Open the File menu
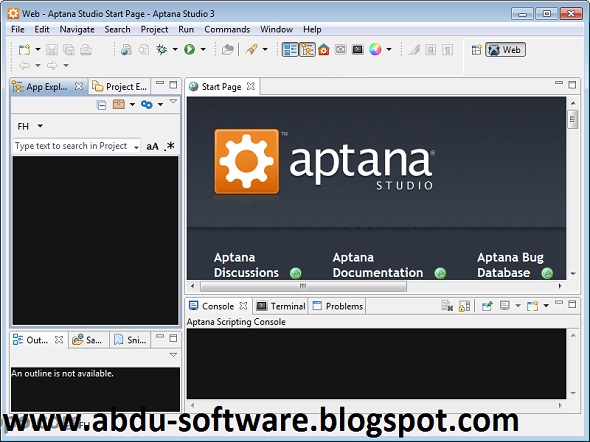 [18, 29]
